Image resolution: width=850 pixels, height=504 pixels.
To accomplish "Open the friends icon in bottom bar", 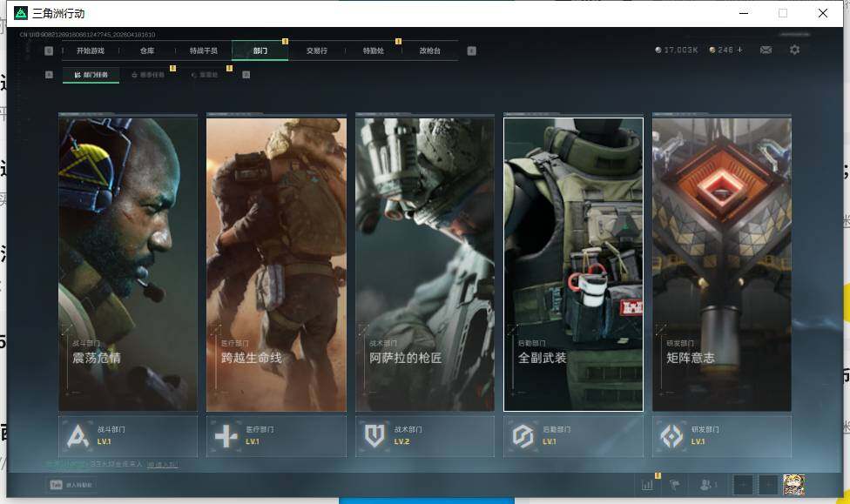I will (x=707, y=485).
